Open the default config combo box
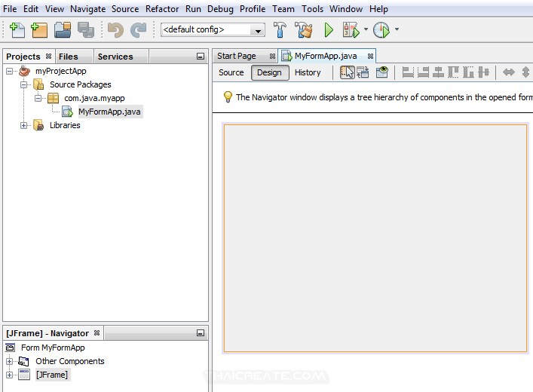This screenshot has width=533, height=392. coord(213,30)
